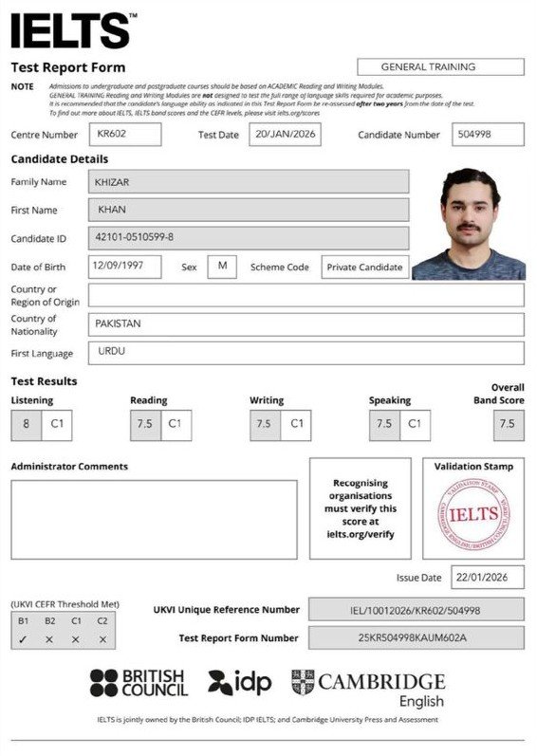The image size is (537, 756).
Task: Click the empty Administrator Comments box
Action: point(155,520)
